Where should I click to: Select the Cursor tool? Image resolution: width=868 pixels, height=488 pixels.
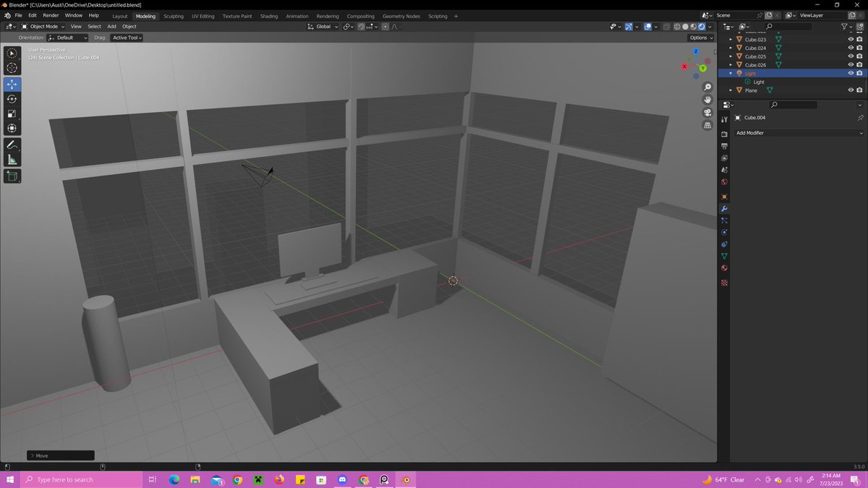(x=12, y=68)
